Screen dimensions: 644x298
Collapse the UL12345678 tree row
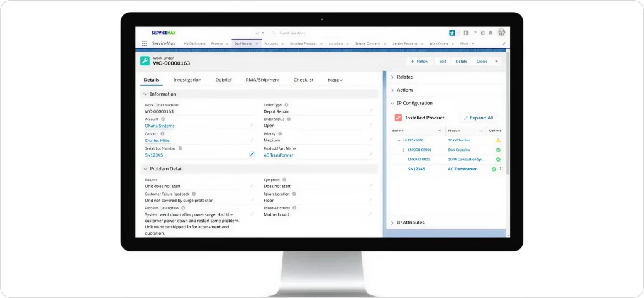click(x=398, y=140)
